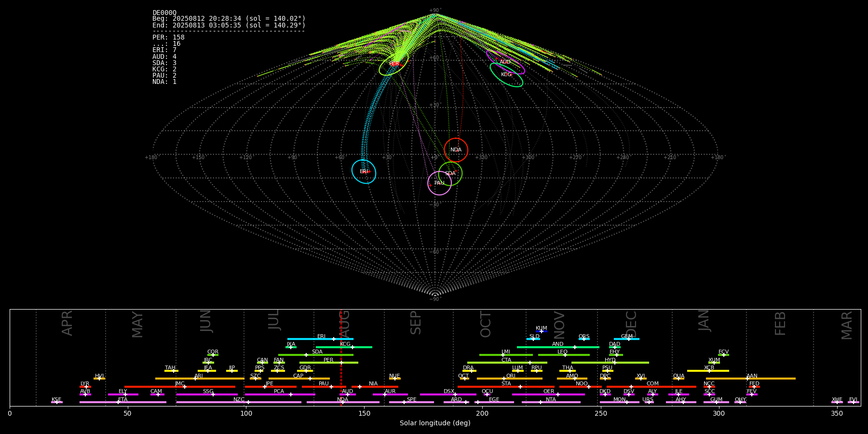The width and height of the screenshot is (868, 434).
Task: Click the PER activity bar in timeline
Action: (x=329, y=363)
